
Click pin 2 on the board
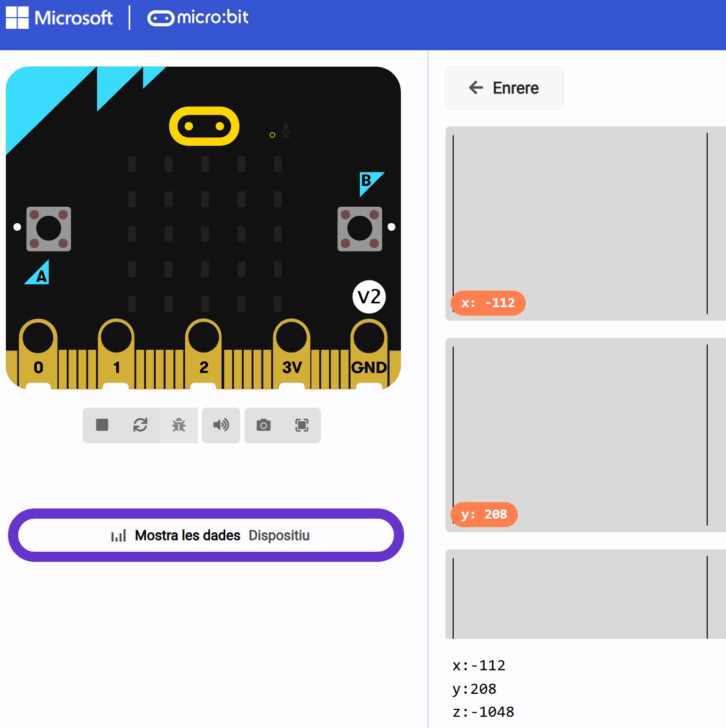click(x=203, y=339)
